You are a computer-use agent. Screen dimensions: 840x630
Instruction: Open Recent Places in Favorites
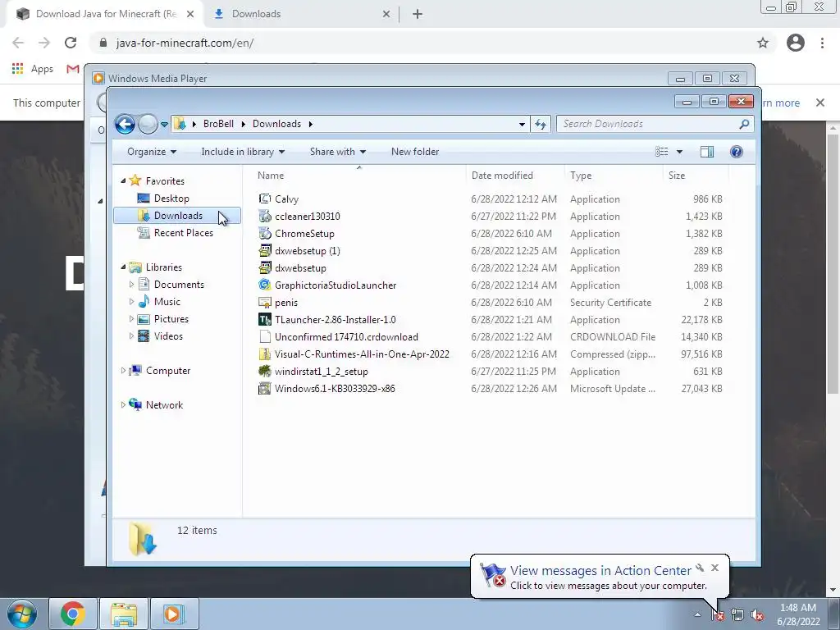point(183,232)
